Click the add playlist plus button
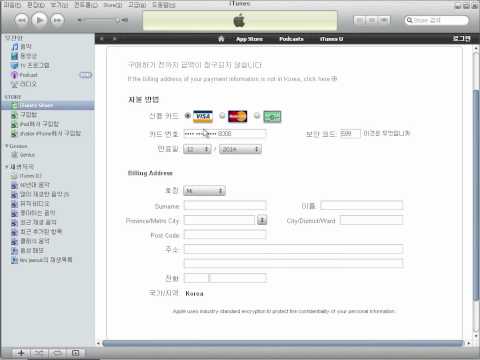 coord(21,353)
